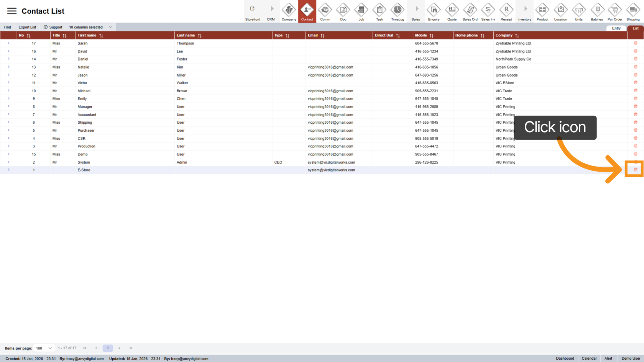Expand row for Sarah Thompson
644x362 pixels.
pos(9,43)
